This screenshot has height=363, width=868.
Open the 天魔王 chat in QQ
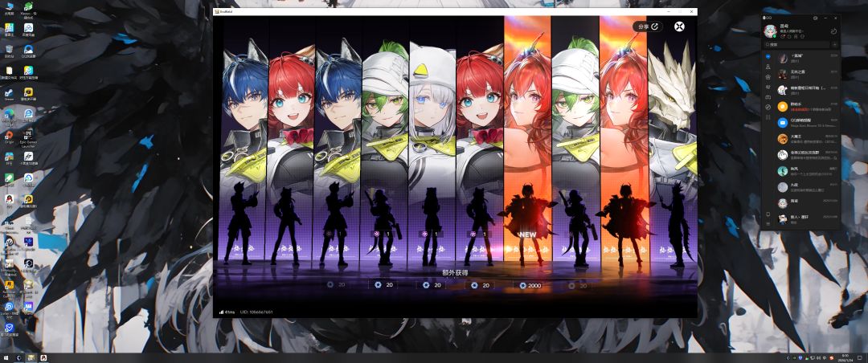pyautogui.click(x=807, y=138)
